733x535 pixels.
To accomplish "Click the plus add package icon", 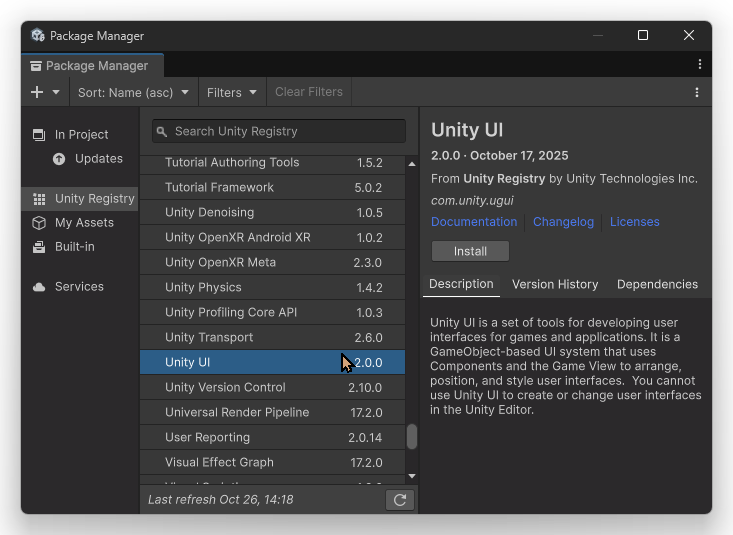I will click(37, 92).
